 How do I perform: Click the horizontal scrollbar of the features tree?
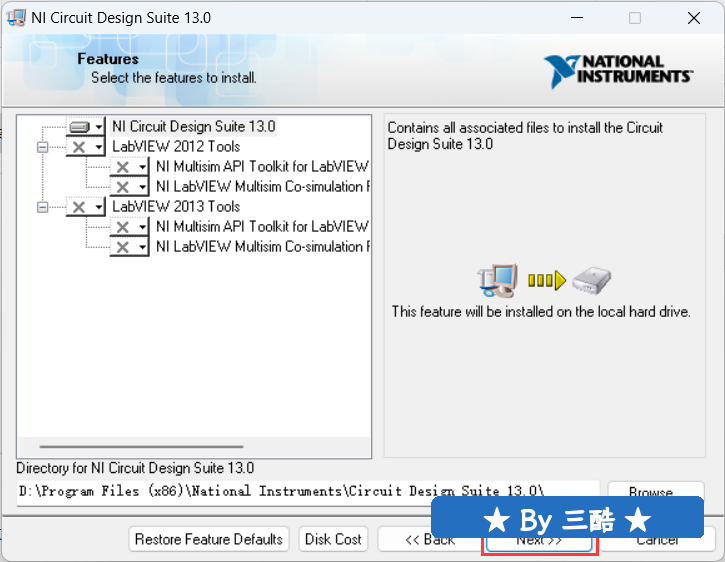pos(141,447)
